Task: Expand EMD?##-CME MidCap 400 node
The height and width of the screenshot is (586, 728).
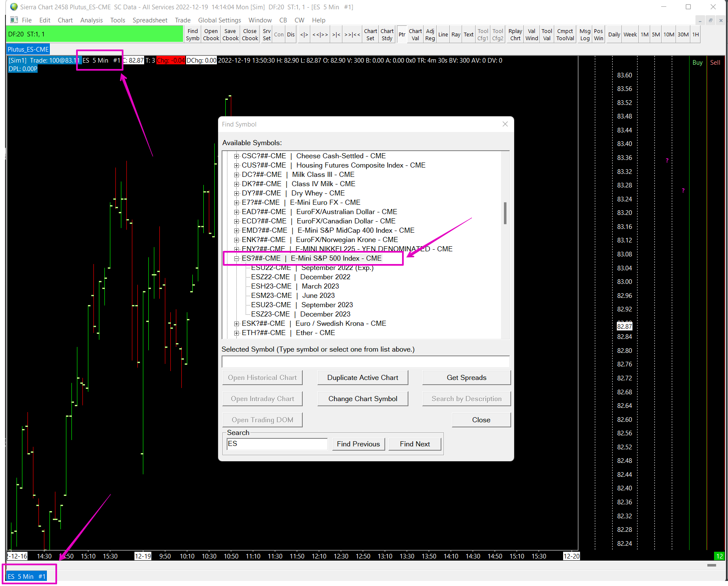Action: pyautogui.click(x=237, y=231)
